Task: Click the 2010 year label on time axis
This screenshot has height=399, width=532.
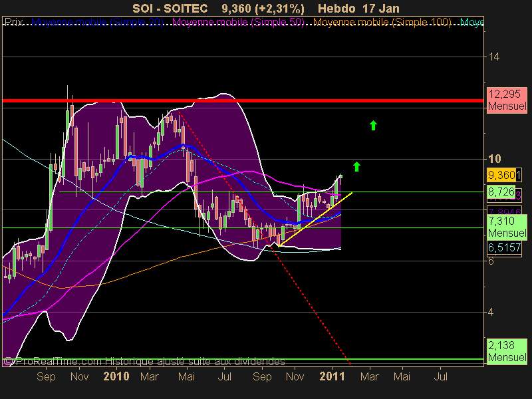Action: (x=116, y=376)
